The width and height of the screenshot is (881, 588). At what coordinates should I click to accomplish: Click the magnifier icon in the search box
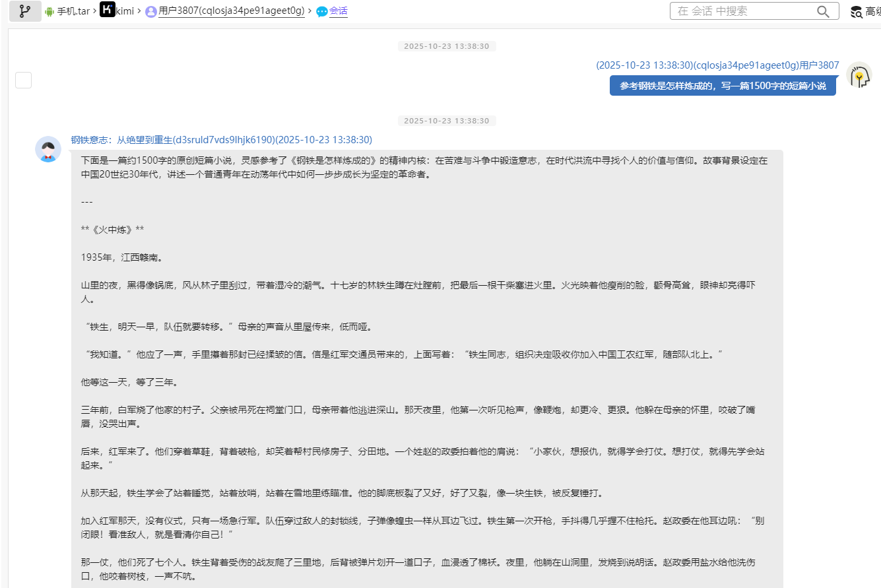pyautogui.click(x=822, y=11)
